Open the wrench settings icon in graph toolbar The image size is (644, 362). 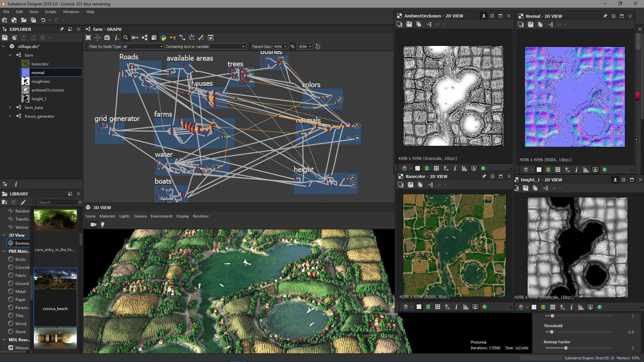(x=201, y=38)
